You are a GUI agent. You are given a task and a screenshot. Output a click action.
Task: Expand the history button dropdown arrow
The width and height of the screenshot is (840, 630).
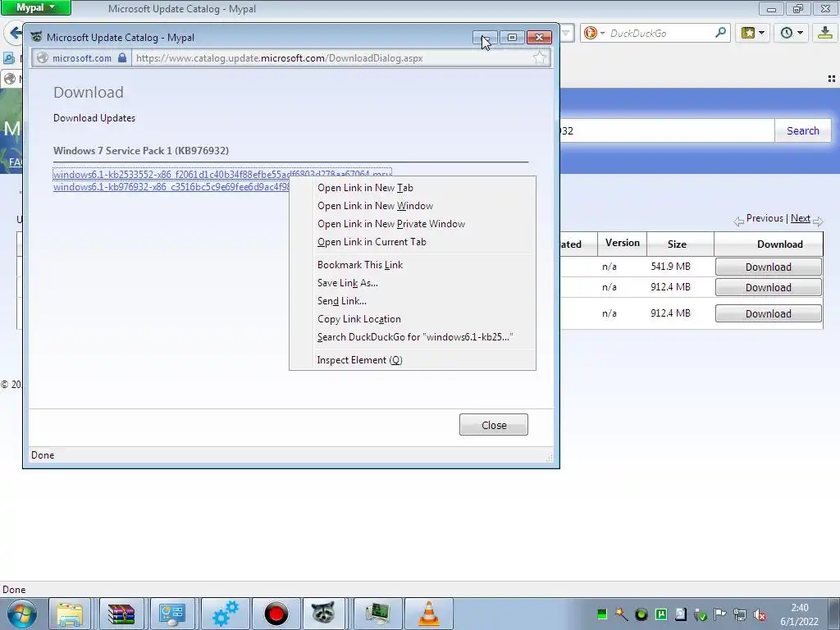pos(800,33)
